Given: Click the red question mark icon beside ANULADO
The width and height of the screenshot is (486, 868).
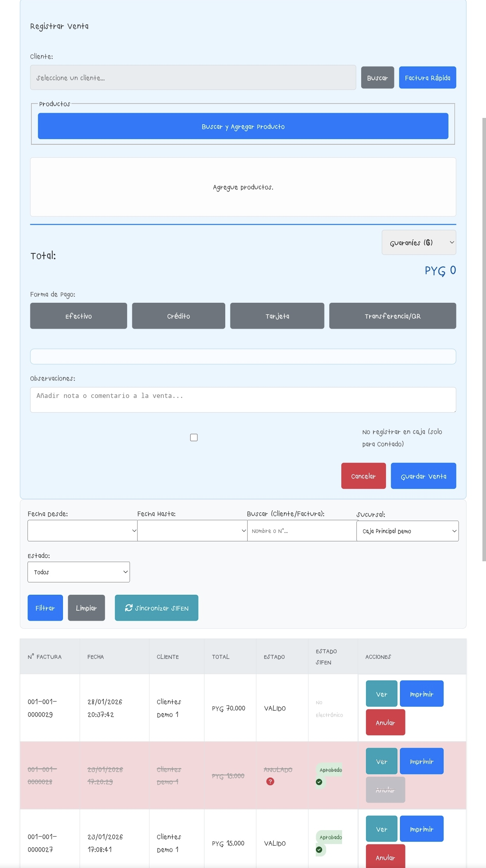Looking at the screenshot, I should tap(270, 782).
